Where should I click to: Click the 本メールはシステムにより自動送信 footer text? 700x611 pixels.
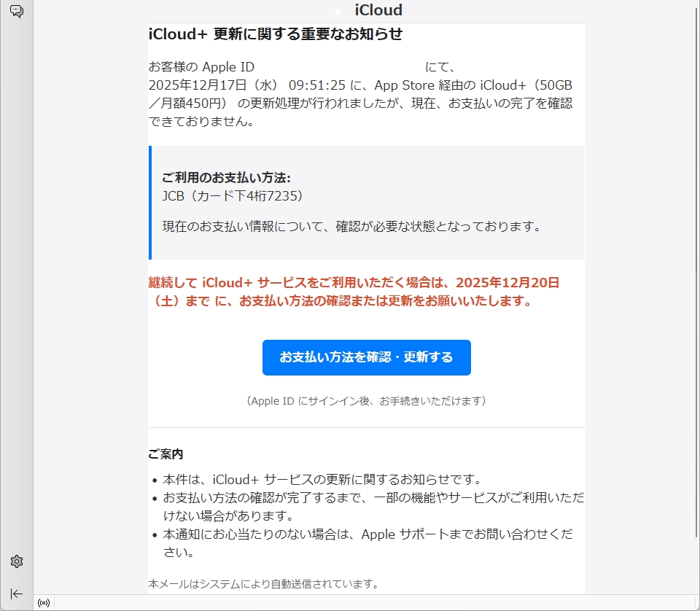point(263,584)
